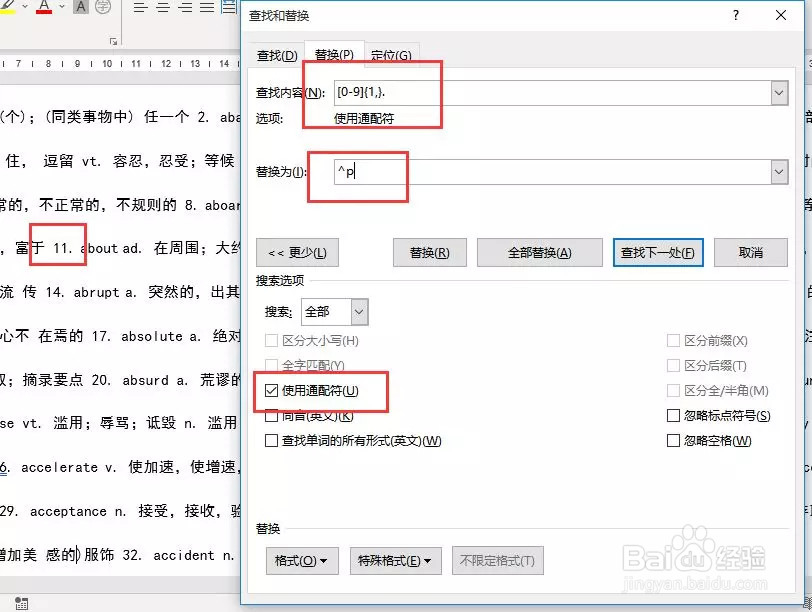Click the text highlight color pen icon
The image size is (812, 612).
pos(8,7)
